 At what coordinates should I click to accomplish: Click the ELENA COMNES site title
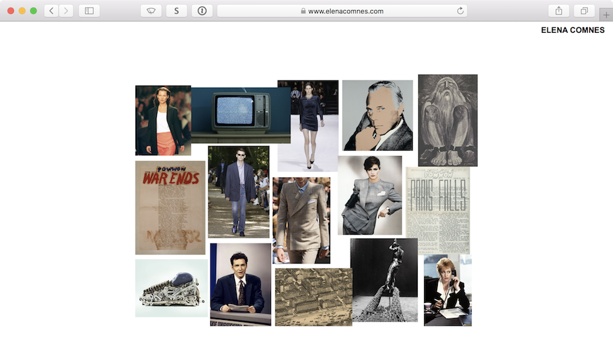click(x=572, y=30)
